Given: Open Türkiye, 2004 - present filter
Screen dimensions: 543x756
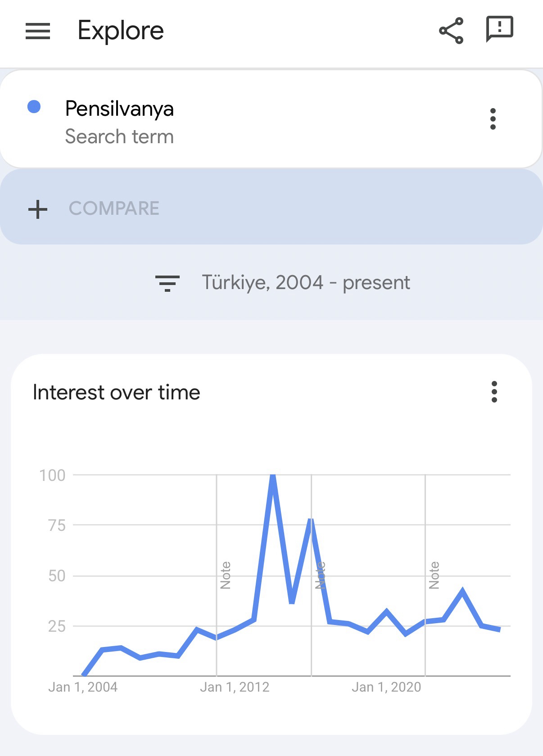Looking at the screenshot, I should click(305, 283).
